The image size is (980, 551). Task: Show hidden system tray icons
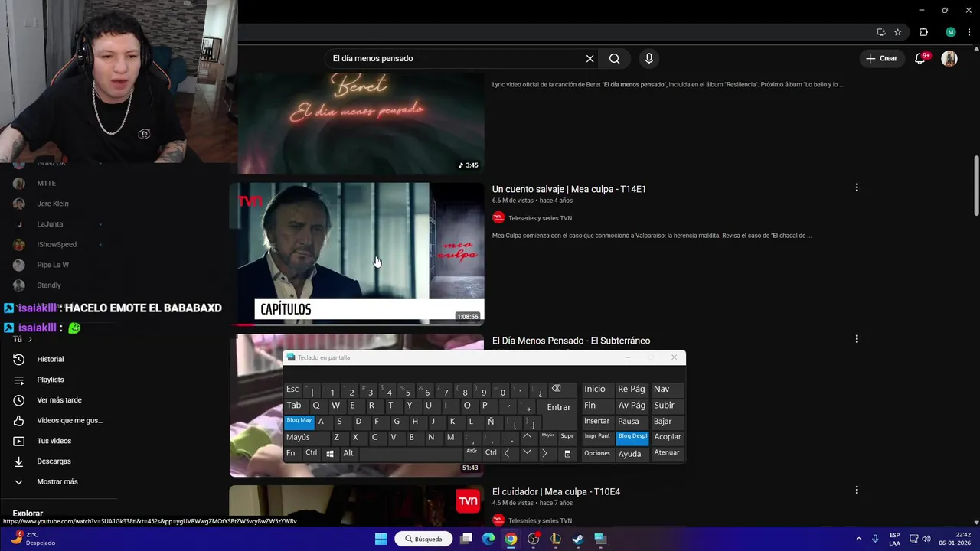click(x=858, y=539)
